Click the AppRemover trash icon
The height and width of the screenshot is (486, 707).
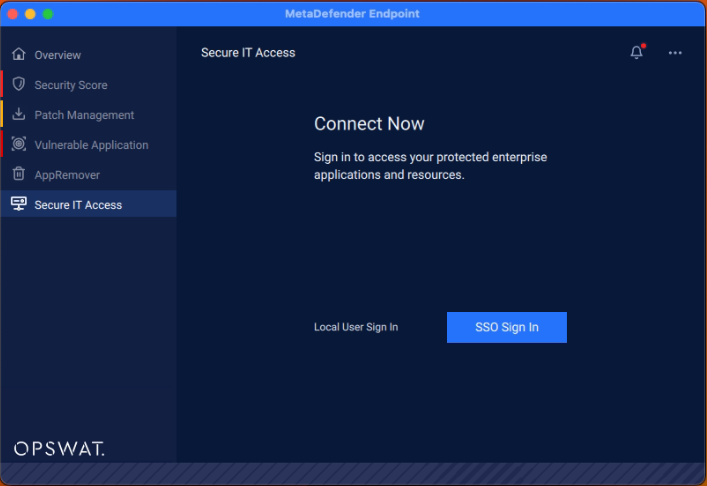coord(18,174)
